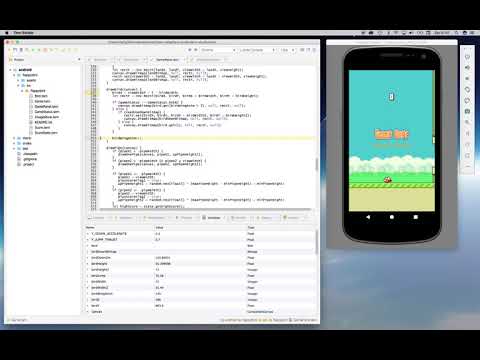Switch to the active GamePanel editor tab

[x=168, y=60]
